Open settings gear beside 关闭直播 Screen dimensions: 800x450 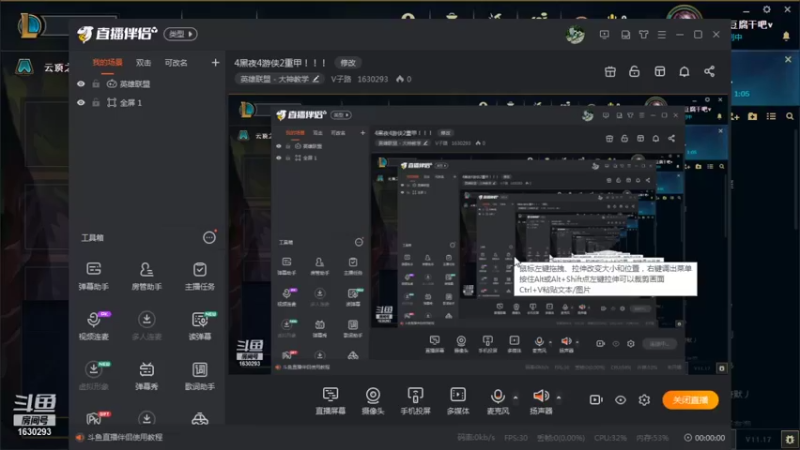[x=644, y=399]
